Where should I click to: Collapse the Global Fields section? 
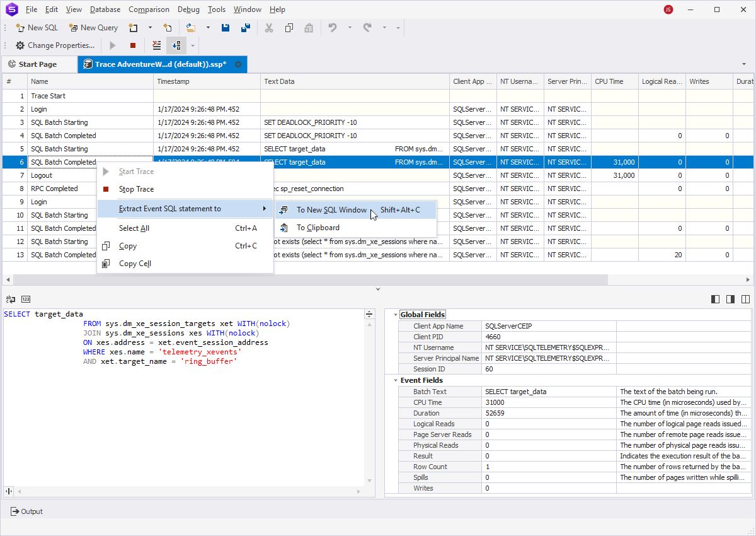pos(396,315)
